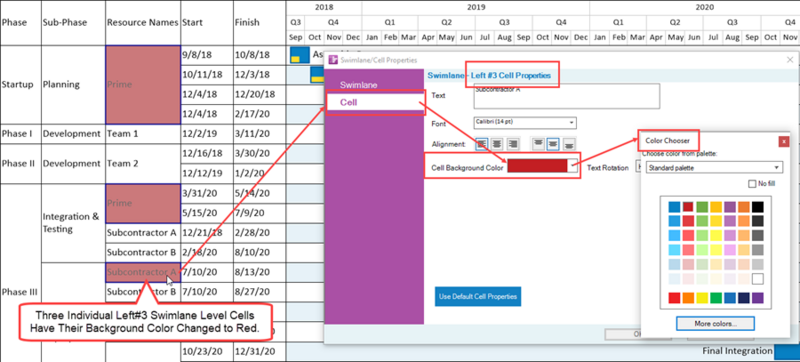Click the Integration & Testing sub-phase cell
This screenshot has width=800, height=362.
(x=73, y=223)
